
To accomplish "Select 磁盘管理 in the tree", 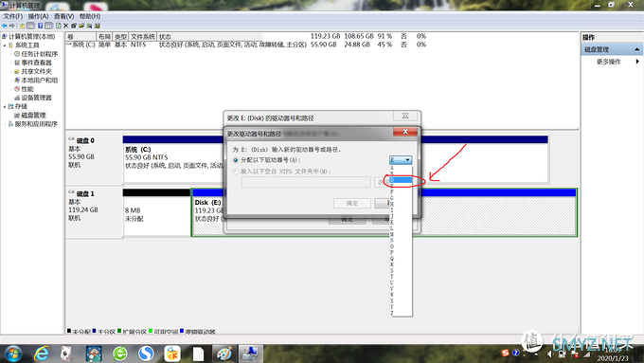I will 34,115.
